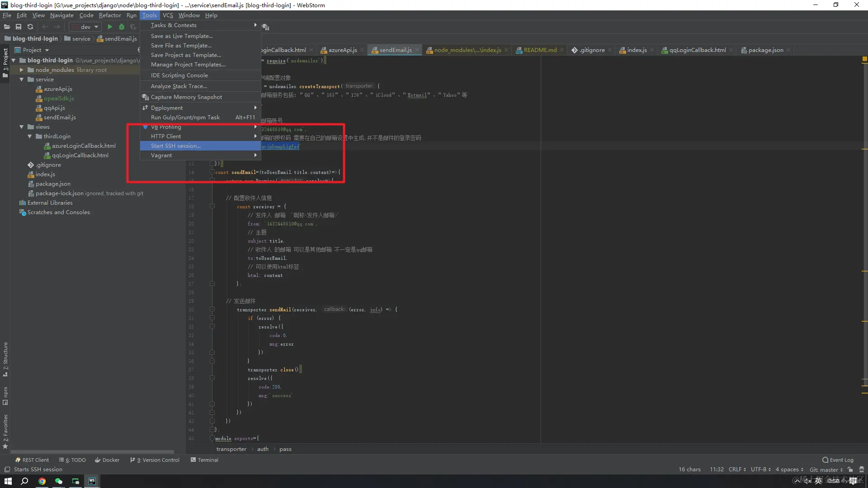This screenshot has width=868, height=488.
Task: Toggle the read-only lock in status bar
Action: [x=850, y=469]
